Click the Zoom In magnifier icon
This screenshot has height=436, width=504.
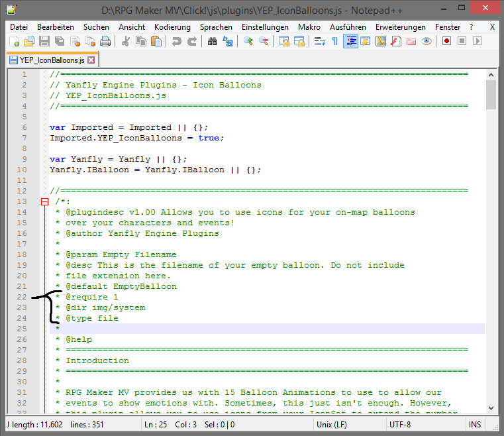point(248,41)
